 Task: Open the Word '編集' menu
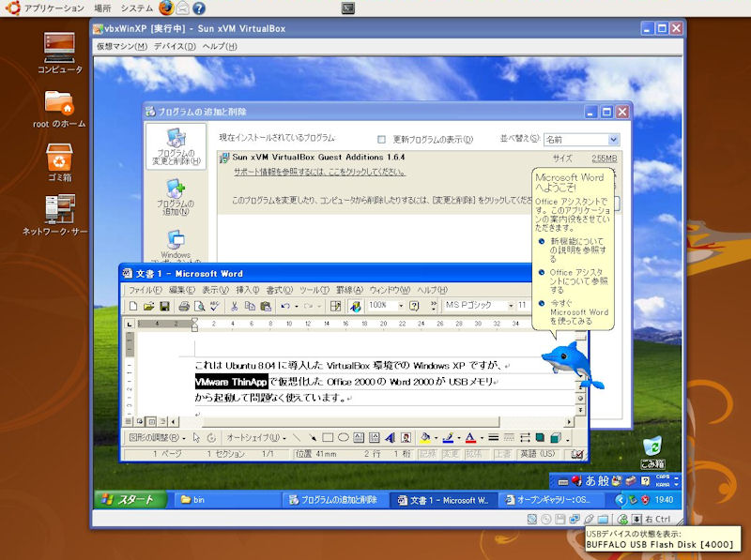click(181, 290)
